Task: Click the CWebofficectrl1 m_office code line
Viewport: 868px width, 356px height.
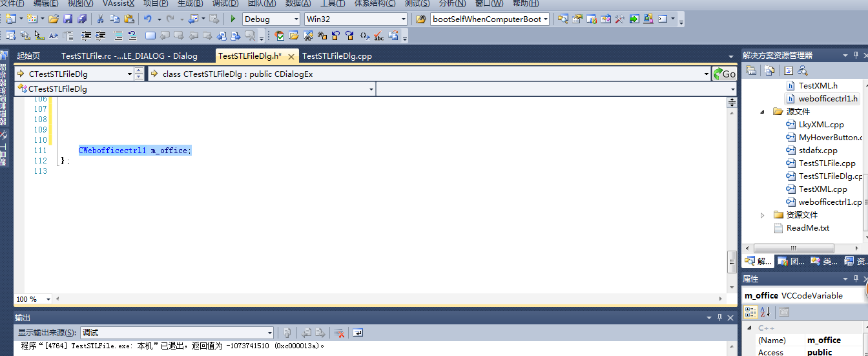Action: pos(134,151)
